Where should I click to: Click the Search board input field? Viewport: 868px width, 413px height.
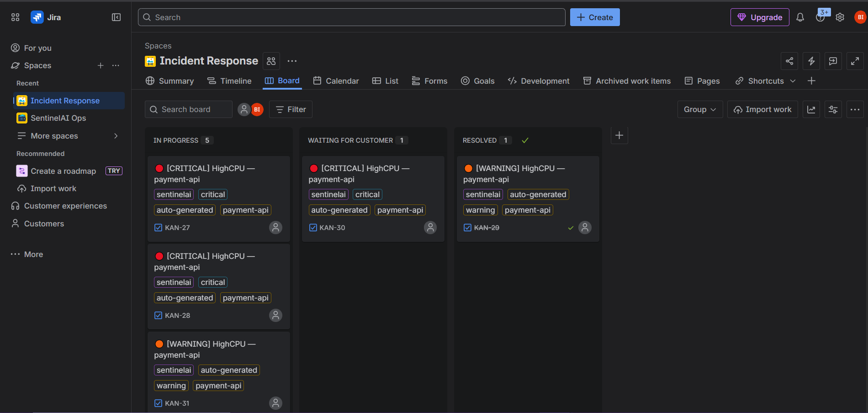(x=188, y=109)
